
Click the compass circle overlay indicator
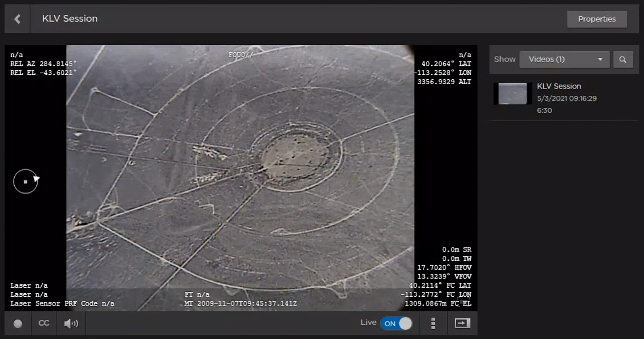point(26,182)
